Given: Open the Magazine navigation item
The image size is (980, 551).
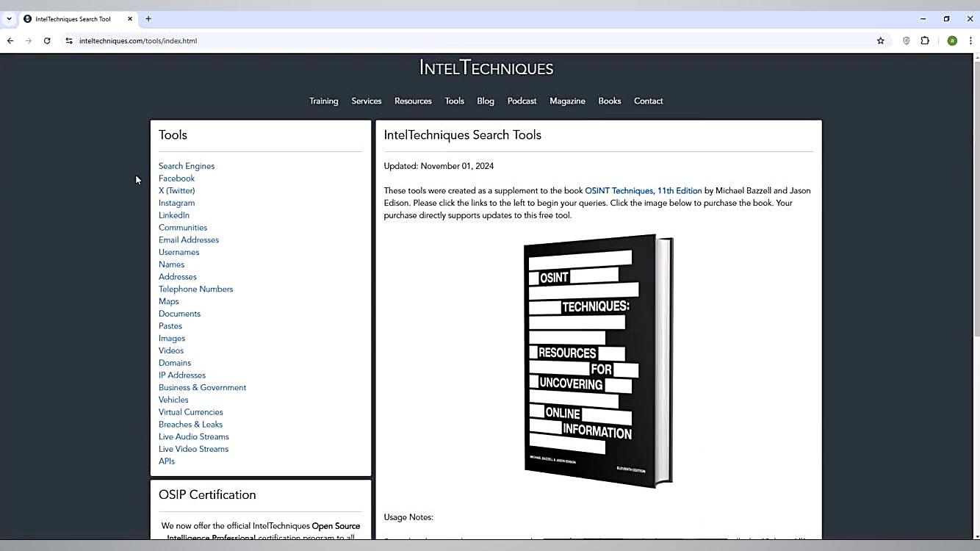Looking at the screenshot, I should [x=567, y=101].
